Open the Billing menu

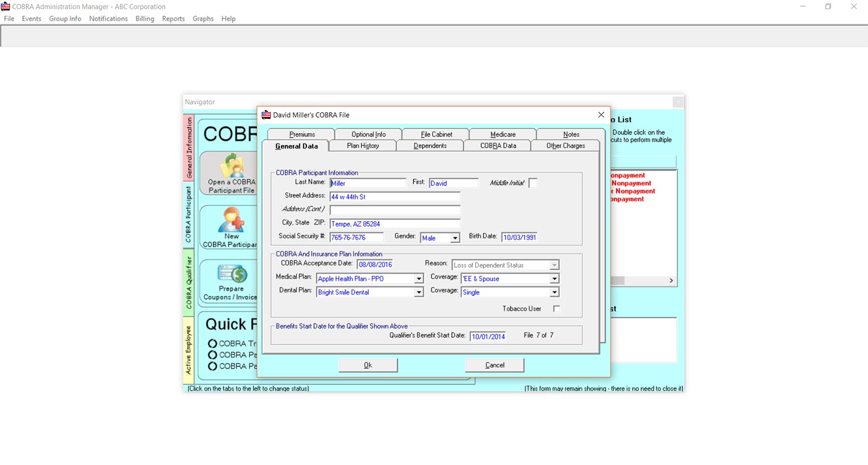pos(144,18)
